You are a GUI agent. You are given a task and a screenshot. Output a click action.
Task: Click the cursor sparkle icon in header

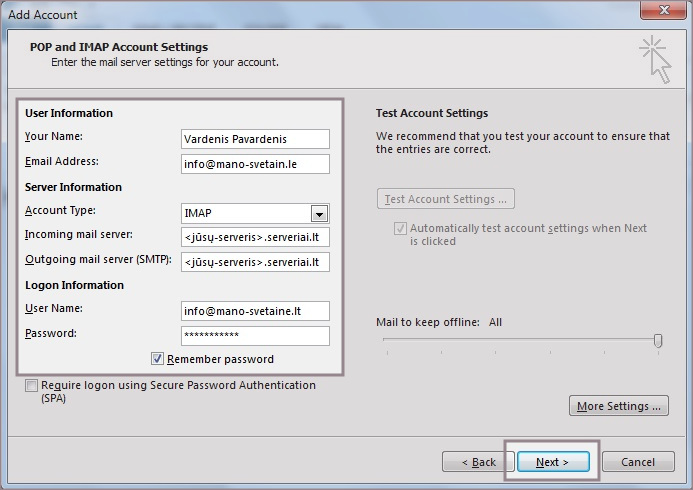pos(654,58)
